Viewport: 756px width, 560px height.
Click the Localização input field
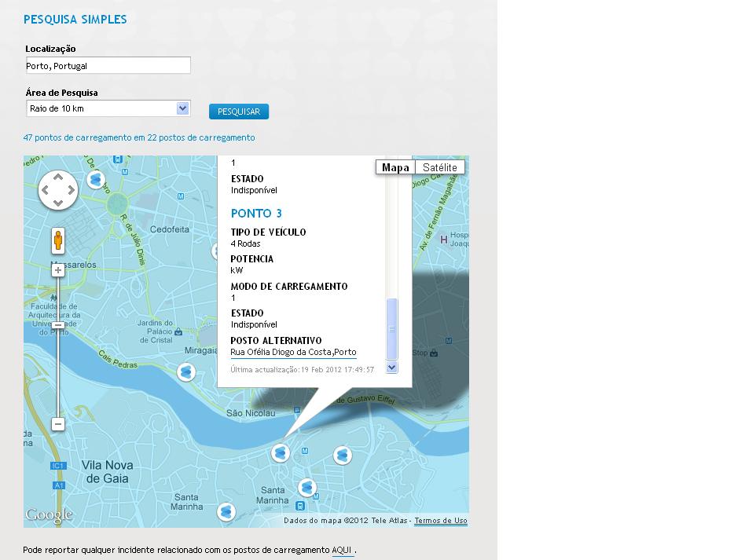pyautogui.click(x=108, y=65)
